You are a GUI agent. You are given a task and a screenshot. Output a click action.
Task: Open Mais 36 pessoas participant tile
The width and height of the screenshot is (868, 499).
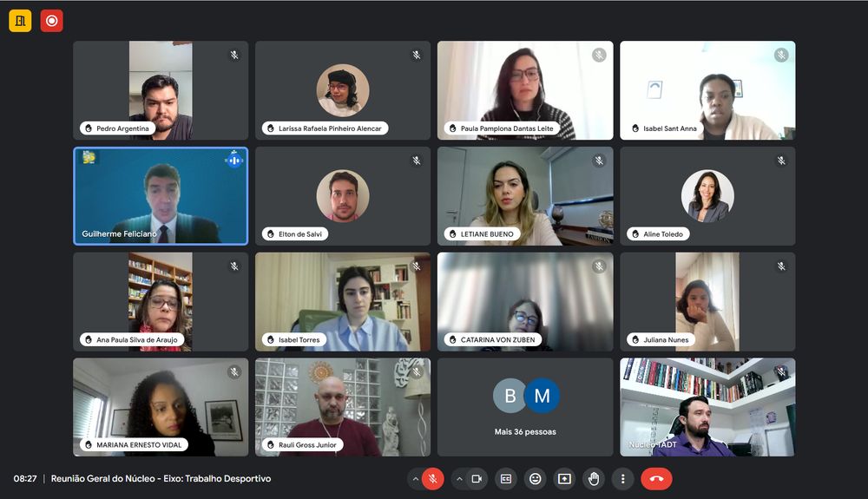(x=525, y=407)
